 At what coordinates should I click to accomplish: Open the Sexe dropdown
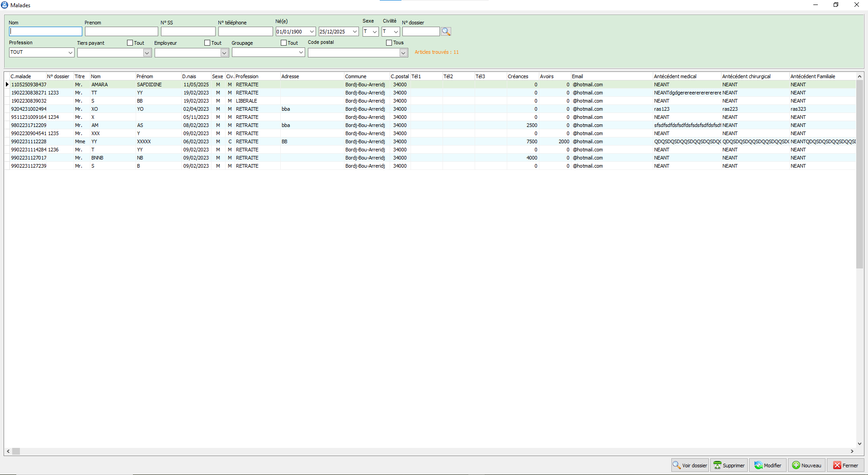[375, 32]
